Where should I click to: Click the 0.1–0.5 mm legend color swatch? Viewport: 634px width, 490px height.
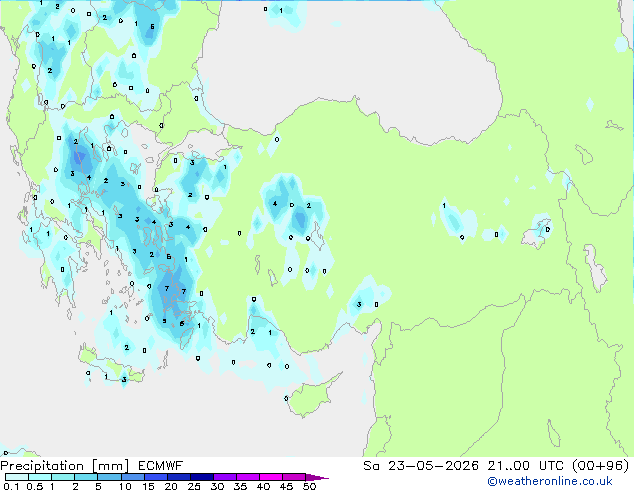(x=17, y=477)
